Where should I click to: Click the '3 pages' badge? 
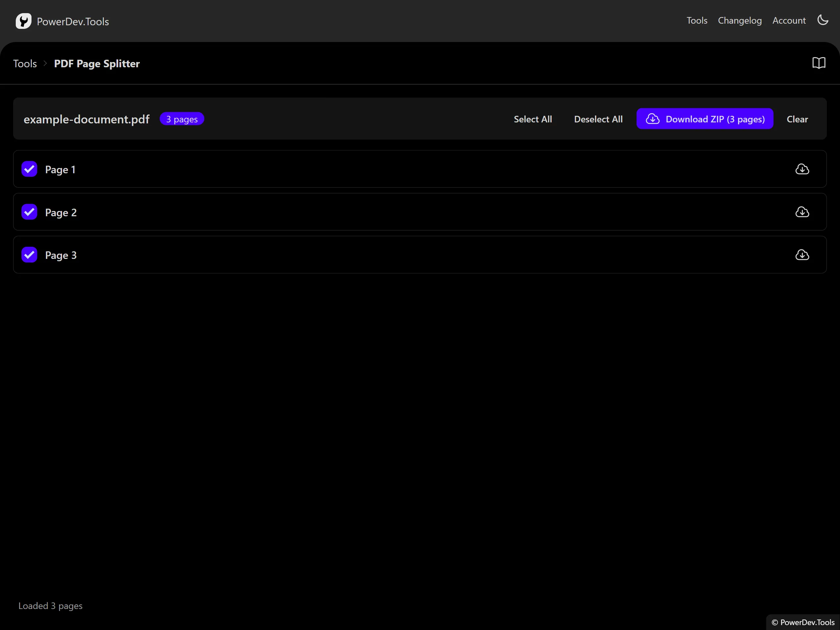pyautogui.click(x=182, y=118)
